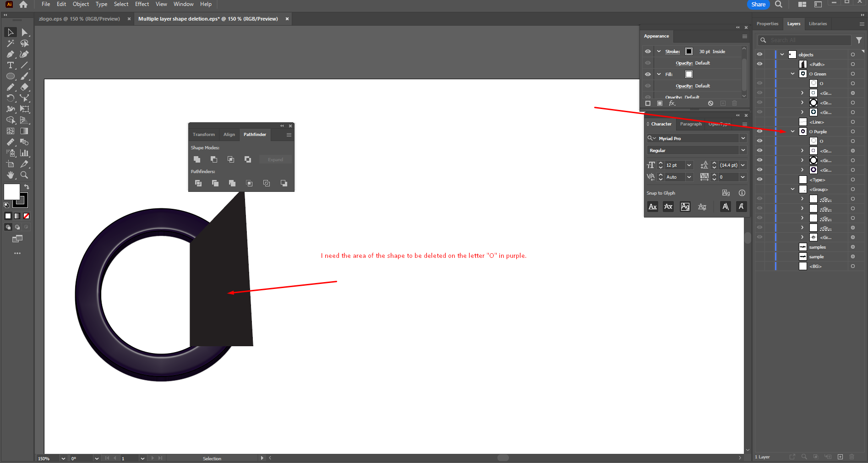The width and height of the screenshot is (868, 463).
Task: Open the font size dropdown in Character panel
Action: (x=689, y=165)
